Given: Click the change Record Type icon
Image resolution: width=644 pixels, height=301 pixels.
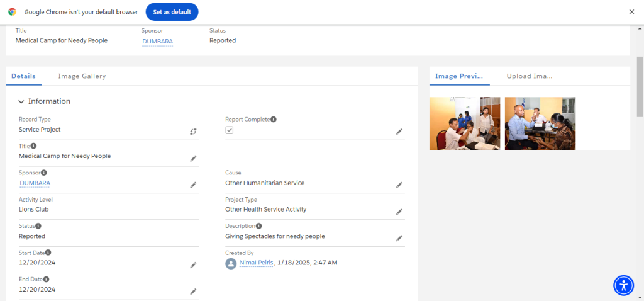Looking at the screenshot, I should pos(194,132).
